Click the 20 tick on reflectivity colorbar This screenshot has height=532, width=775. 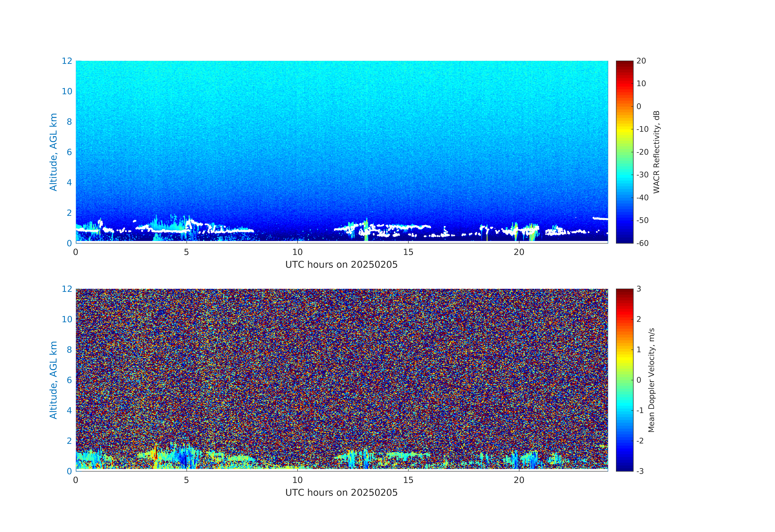641,61
